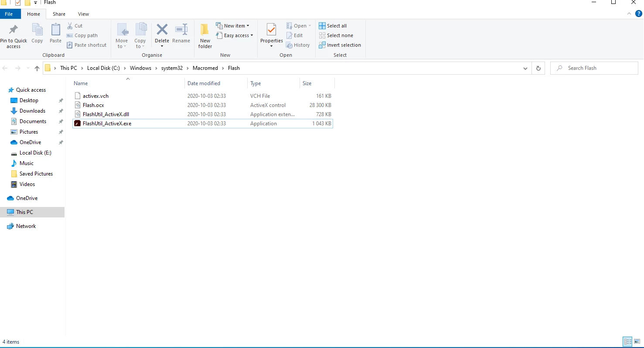Open the Customize Quick Access Toolbar arrow
Viewport: 644px width, 348px height.
[x=35, y=3]
